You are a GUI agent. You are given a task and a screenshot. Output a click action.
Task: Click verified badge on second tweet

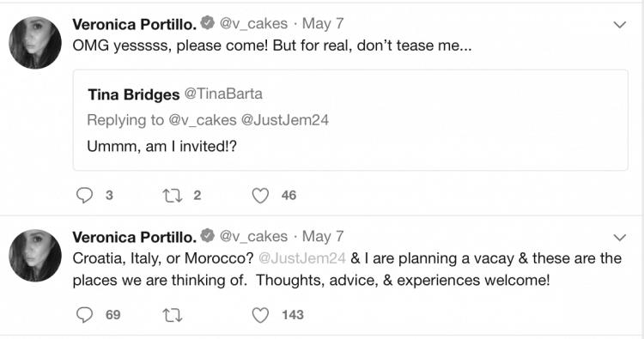[x=208, y=236]
